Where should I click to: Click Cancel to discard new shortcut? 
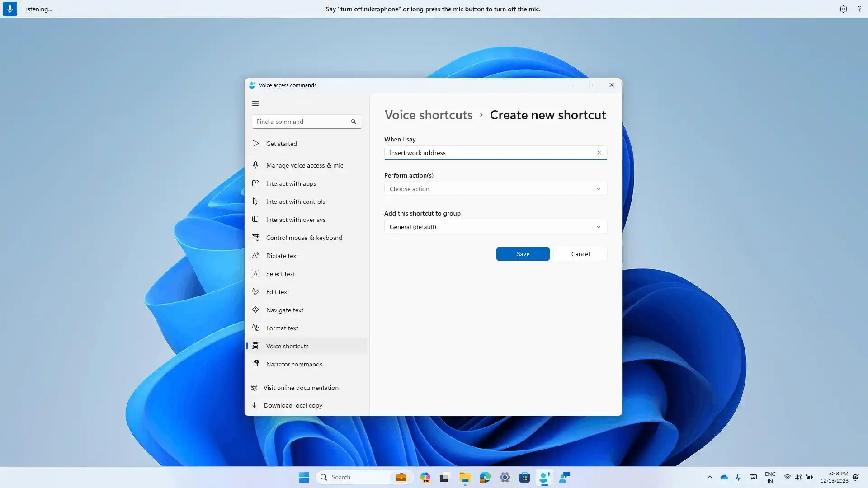pos(580,254)
